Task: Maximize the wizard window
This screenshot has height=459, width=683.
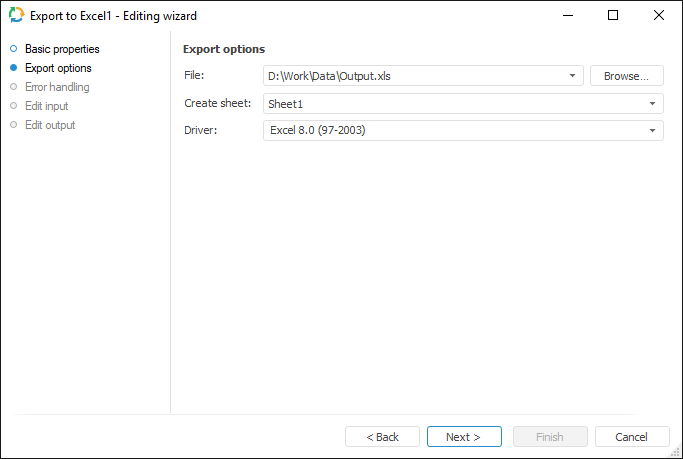Action: click(x=613, y=16)
